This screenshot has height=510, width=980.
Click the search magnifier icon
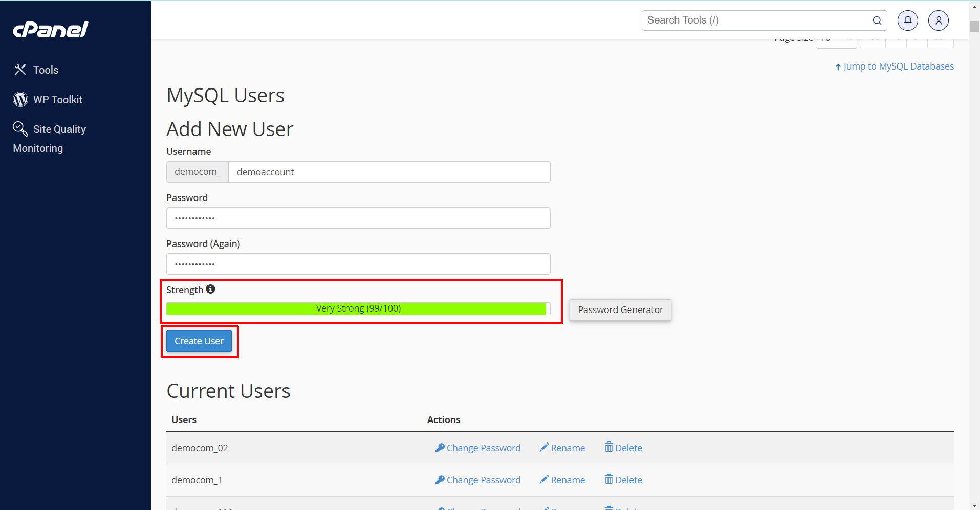pyautogui.click(x=877, y=20)
